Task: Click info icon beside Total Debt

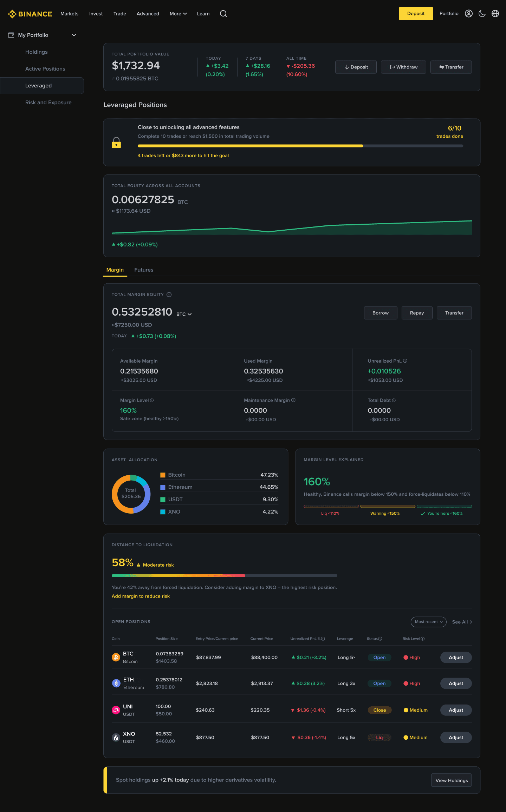Action: [394, 400]
